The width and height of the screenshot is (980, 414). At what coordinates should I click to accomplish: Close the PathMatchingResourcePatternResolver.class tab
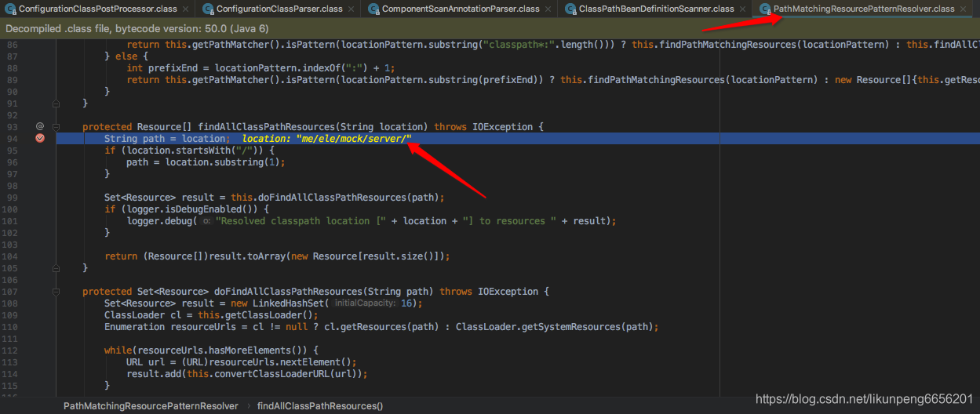(964, 9)
